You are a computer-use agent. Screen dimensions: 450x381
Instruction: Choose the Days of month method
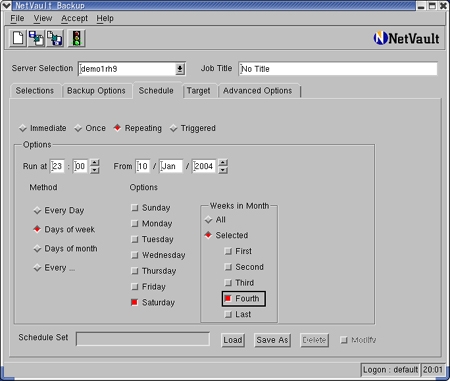tap(65, 249)
